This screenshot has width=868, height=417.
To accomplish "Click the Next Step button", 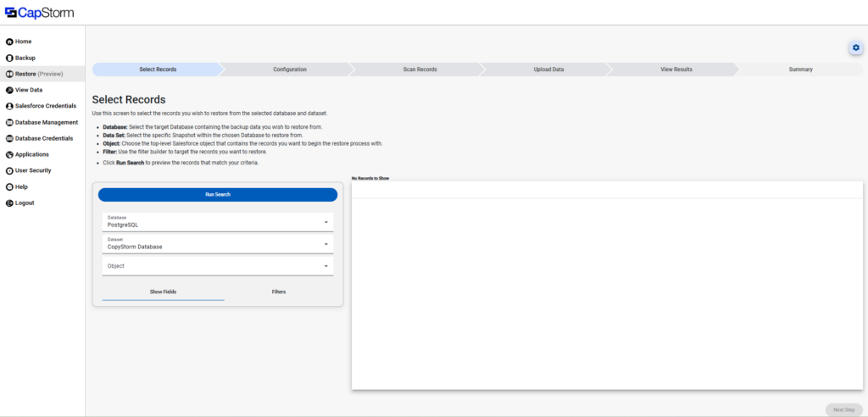I will [x=843, y=409].
